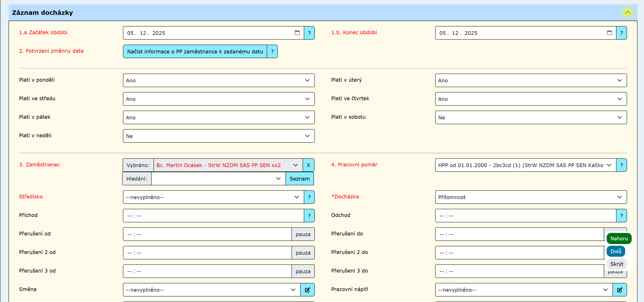The width and height of the screenshot is (644, 302).
Task: Open calendar picker for Začátek období
Action: coord(297,33)
